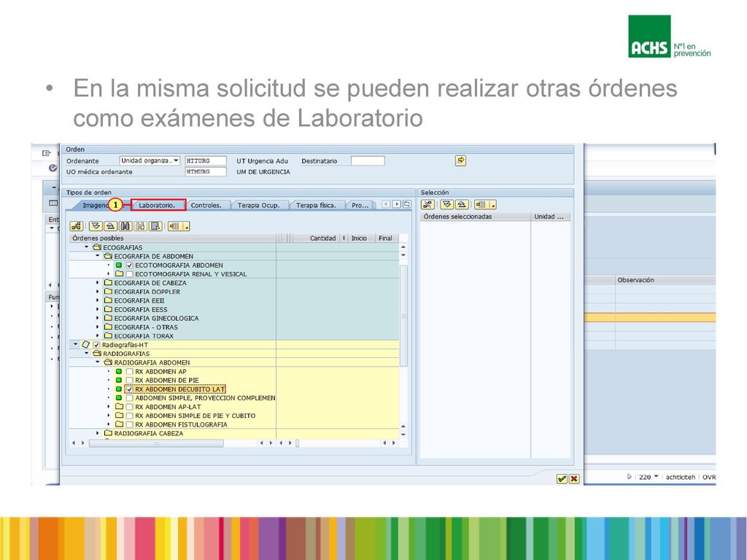Viewport: 747px width, 560px height.
Task: Check the RX ABDOMEN AP-LAT checkbox
Action: tap(129, 407)
